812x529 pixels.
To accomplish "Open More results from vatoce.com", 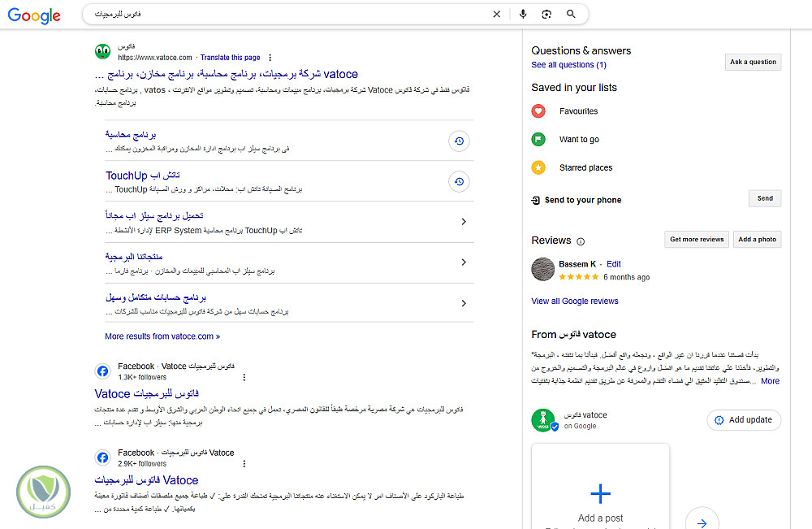I will pos(162,336).
